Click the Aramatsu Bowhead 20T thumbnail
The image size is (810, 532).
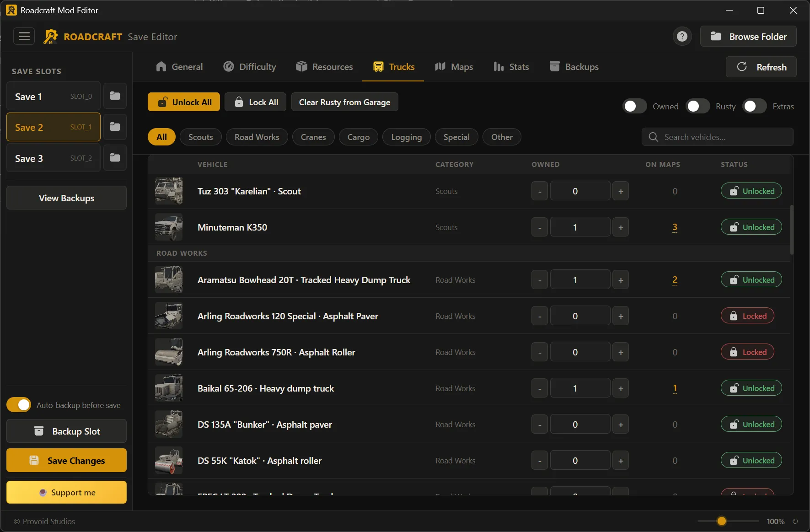[169, 279]
